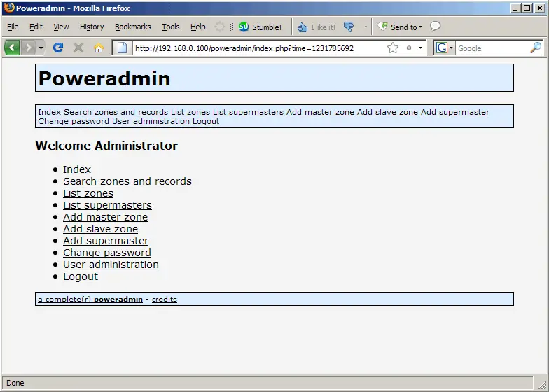Click the thumbs-up I like it! button
The width and height of the screenshot is (549, 392).
317,27
